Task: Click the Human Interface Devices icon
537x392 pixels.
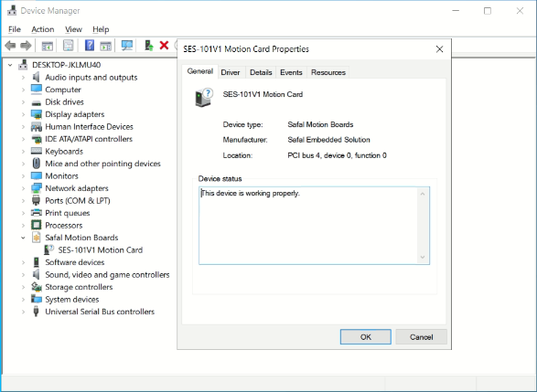Action: pyautogui.click(x=37, y=127)
